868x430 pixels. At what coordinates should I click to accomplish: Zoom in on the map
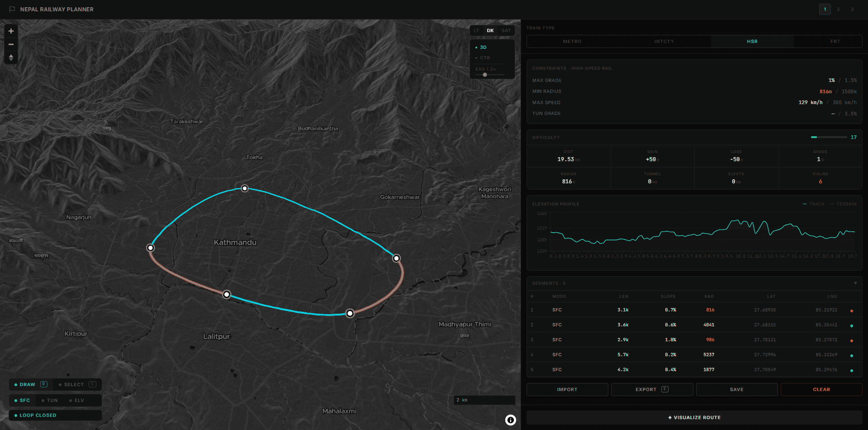[x=11, y=31]
